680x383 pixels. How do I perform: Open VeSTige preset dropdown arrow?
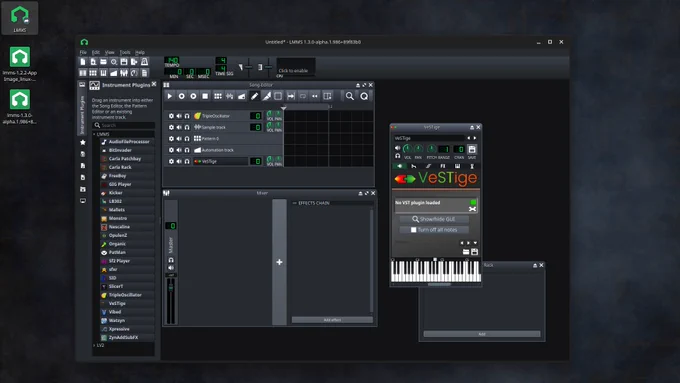tap(475, 243)
